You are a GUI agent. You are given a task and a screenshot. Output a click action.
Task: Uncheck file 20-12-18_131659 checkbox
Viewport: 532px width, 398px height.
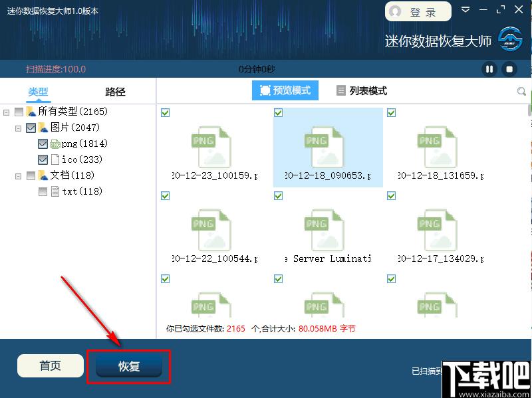[x=391, y=112]
